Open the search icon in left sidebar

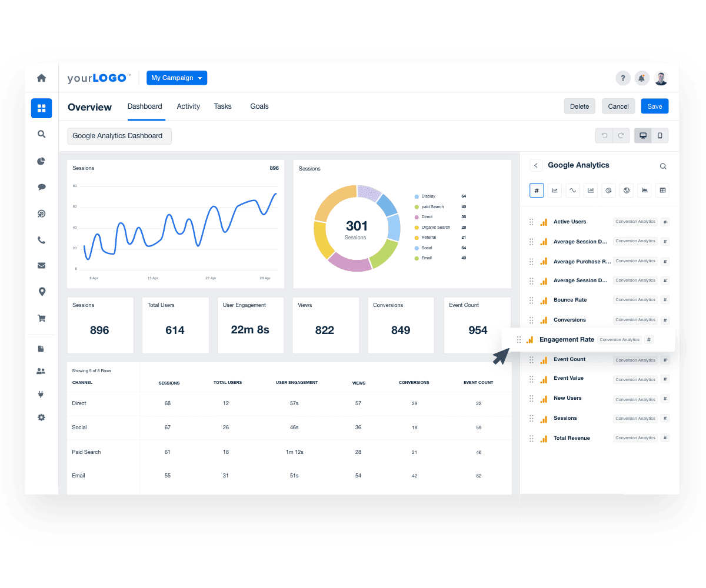tap(41, 134)
